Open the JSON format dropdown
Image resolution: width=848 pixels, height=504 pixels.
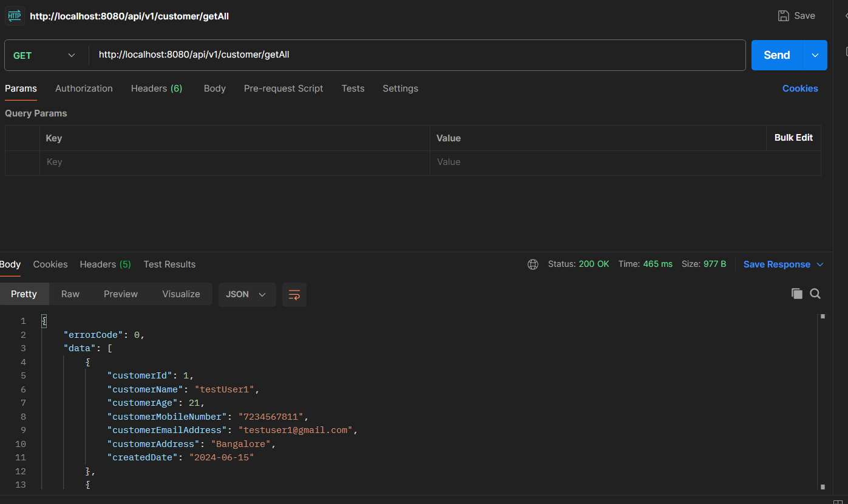pos(246,295)
